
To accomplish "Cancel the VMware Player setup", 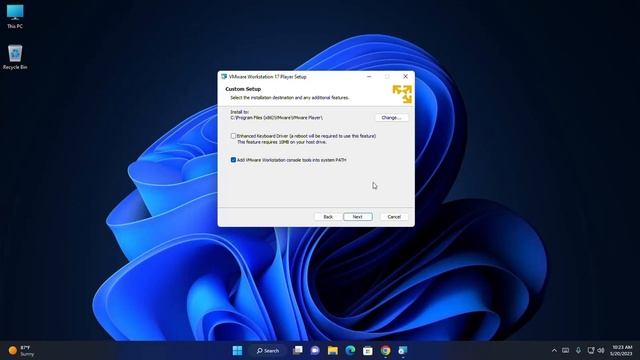I will 394,217.
